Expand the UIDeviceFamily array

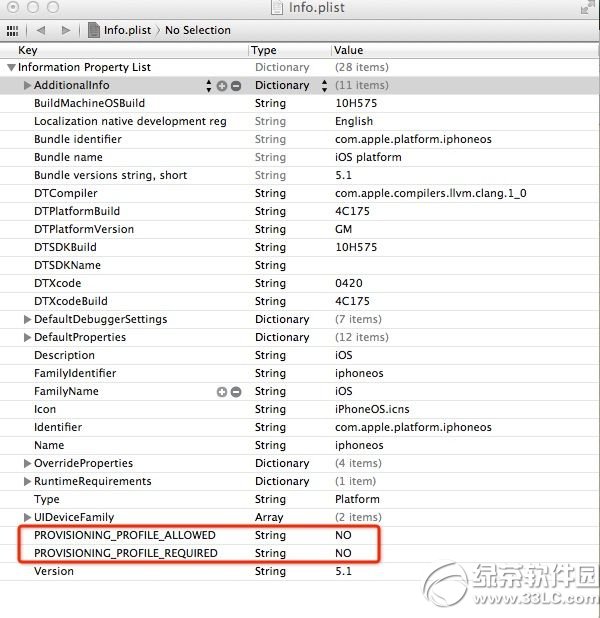pos(27,517)
